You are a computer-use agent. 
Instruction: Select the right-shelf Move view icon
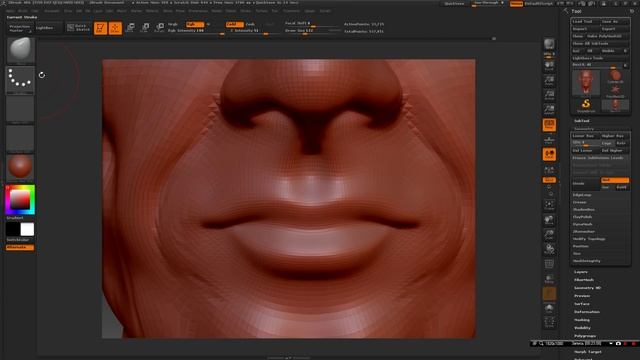pyautogui.click(x=549, y=220)
